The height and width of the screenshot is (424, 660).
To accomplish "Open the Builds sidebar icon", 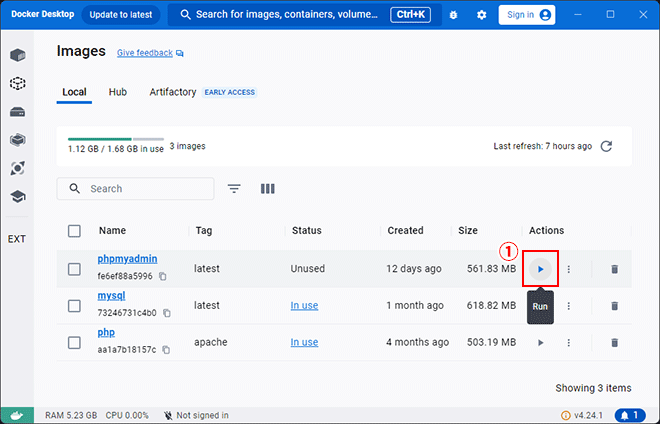I will 17,140.
